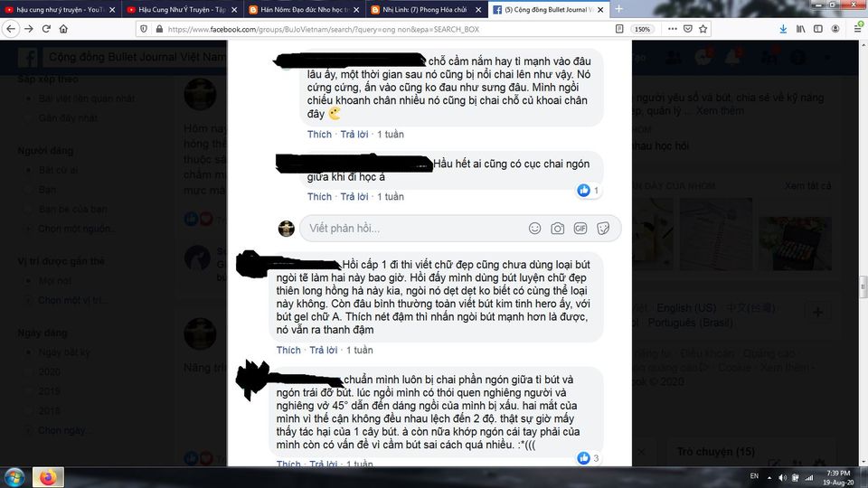The width and height of the screenshot is (868, 488).
Task: Attach a photo using the camera icon
Action: pyautogui.click(x=557, y=229)
